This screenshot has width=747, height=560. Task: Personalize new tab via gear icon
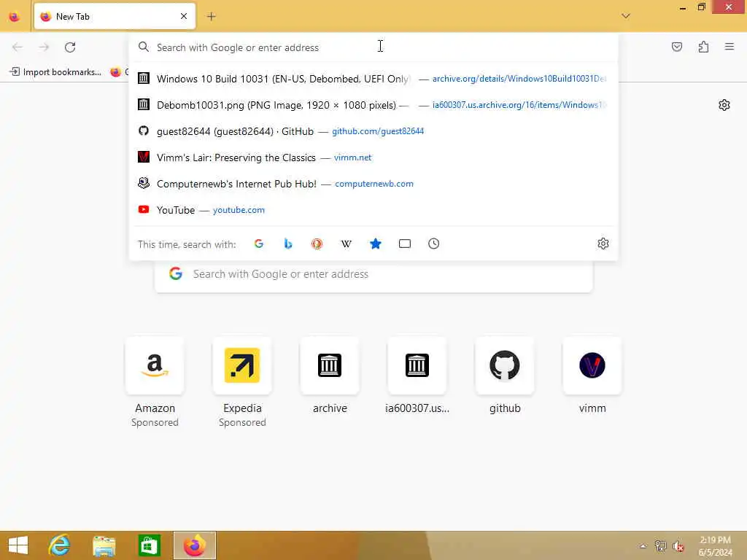724,105
